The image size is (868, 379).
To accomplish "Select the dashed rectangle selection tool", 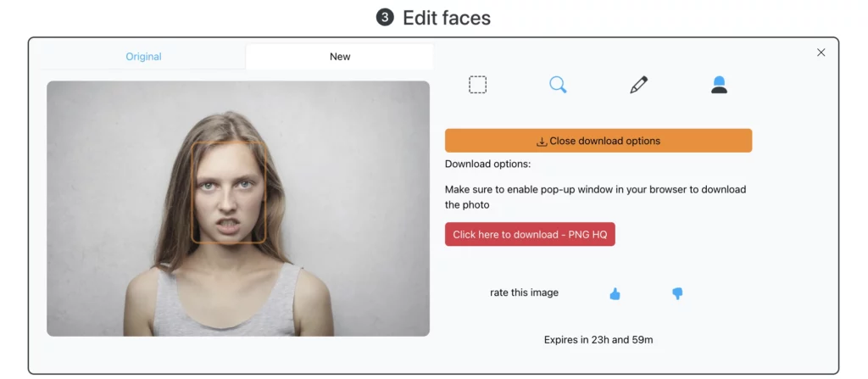I will [x=477, y=85].
